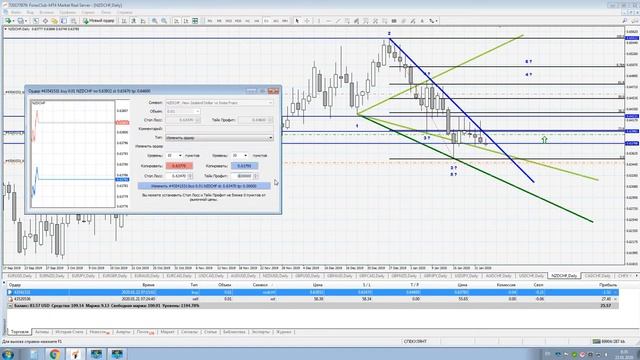640x360 pixels.
Task: Switch chart to bar chart icon
Action: point(124,21)
